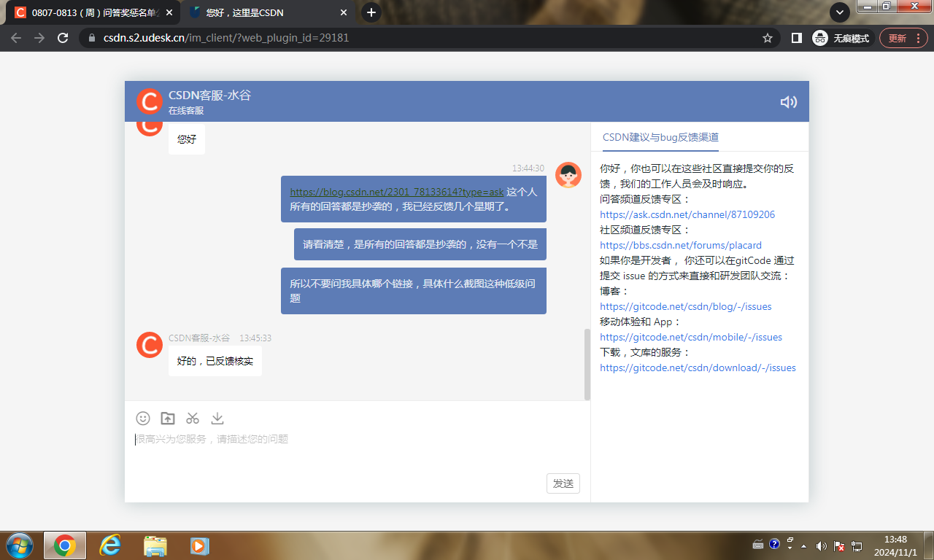Screen dimensions: 934x560
Task: Toggle the browser side panel icon
Action: click(x=796, y=38)
